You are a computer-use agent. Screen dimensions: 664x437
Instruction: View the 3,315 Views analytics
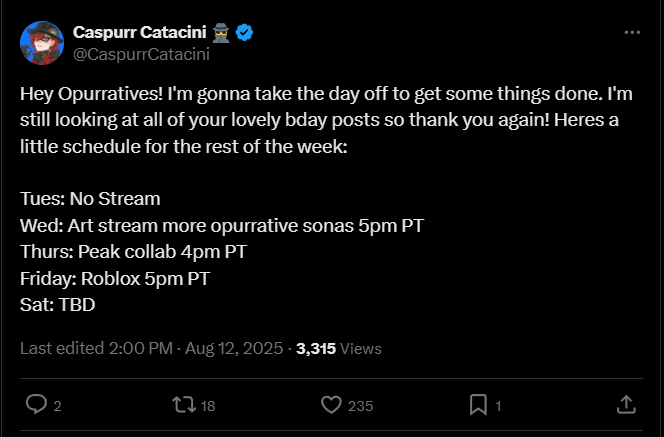point(339,349)
